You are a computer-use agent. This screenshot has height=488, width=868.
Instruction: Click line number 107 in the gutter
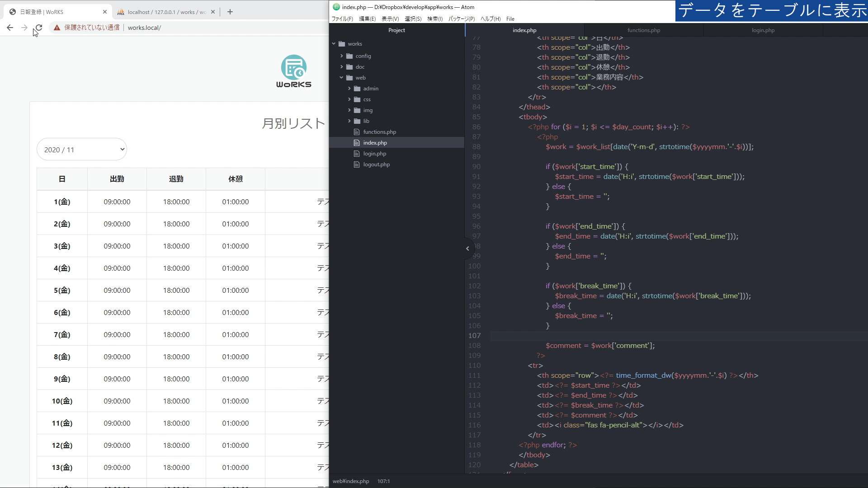474,335
